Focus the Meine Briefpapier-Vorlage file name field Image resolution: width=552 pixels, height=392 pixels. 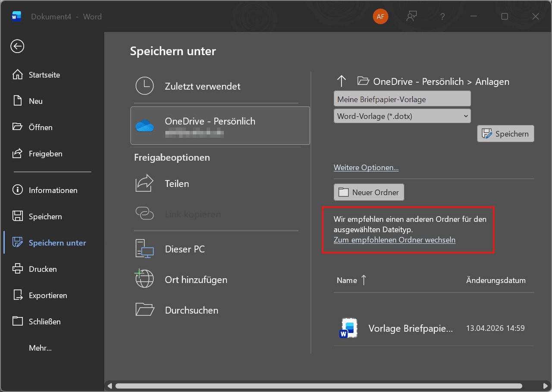click(x=402, y=99)
